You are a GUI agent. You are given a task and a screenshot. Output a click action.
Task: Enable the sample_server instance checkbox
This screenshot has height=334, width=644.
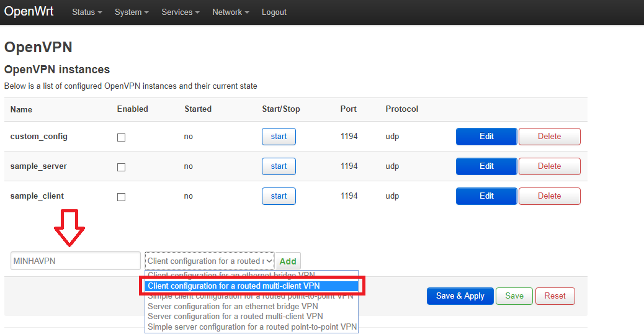121,167
